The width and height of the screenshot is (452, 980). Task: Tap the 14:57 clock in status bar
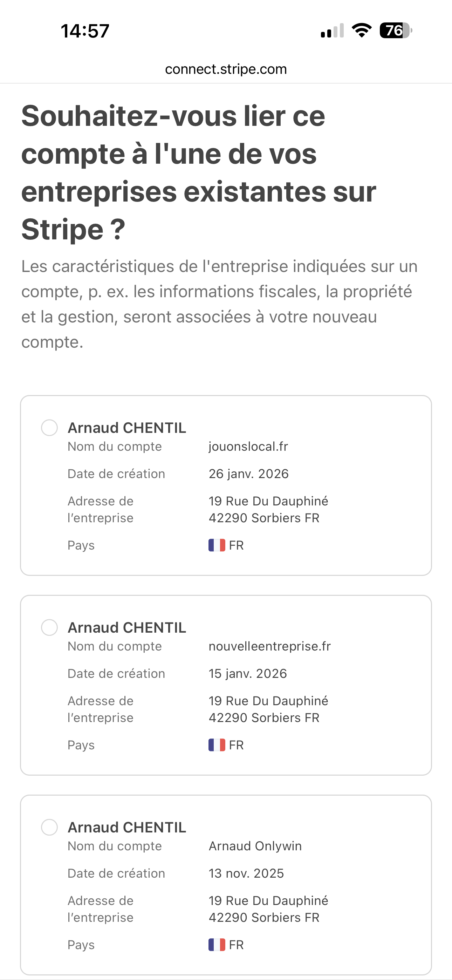point(85,31)
